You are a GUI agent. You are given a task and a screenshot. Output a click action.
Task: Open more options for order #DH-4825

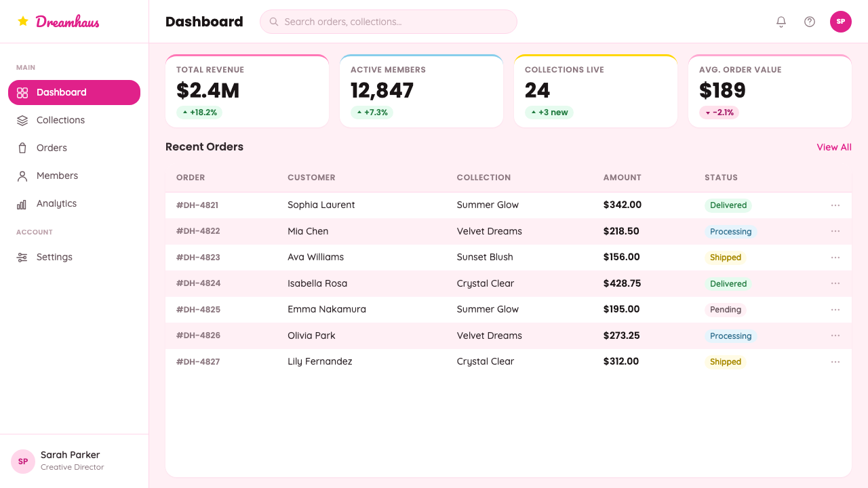(835, 310)
